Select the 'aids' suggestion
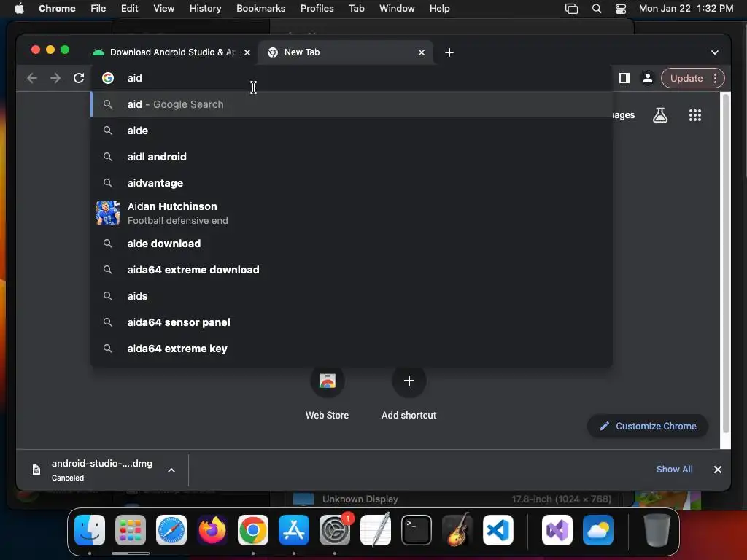Viewport: 747px width, 560px height. pos(352,296)
